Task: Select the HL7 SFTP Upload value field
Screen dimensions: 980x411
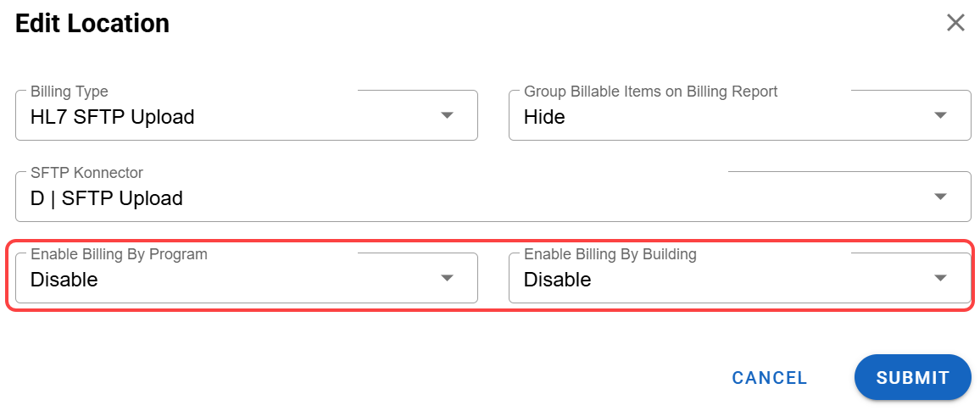Action: pyautogui.click(x=113, y=117)
